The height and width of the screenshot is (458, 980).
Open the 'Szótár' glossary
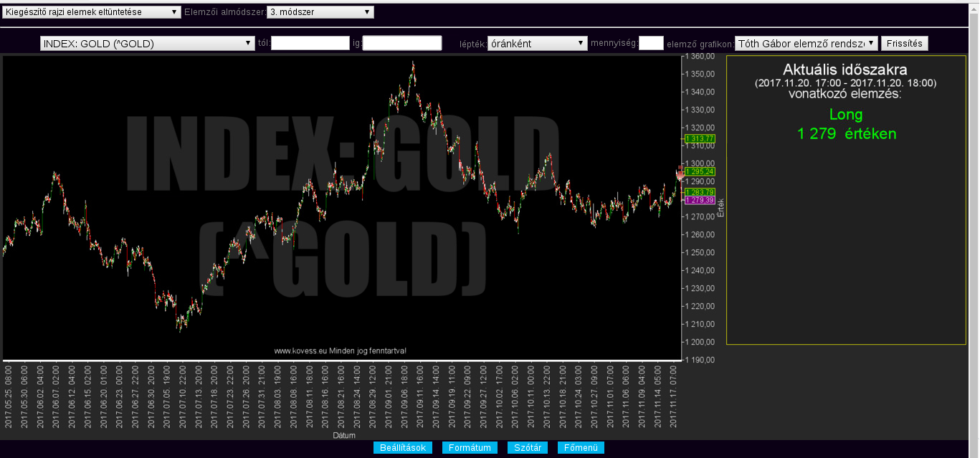(x=528, y=448)
